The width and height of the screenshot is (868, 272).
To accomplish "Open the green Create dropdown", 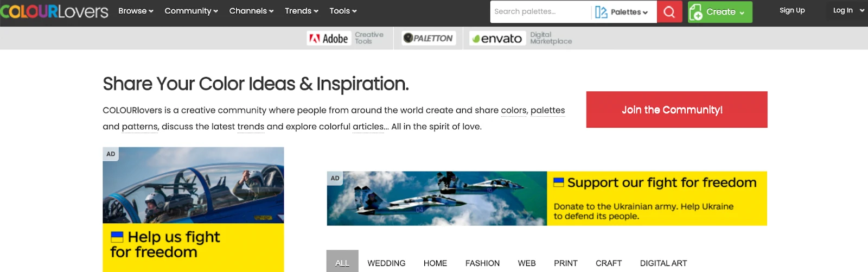I will (720, 12).
